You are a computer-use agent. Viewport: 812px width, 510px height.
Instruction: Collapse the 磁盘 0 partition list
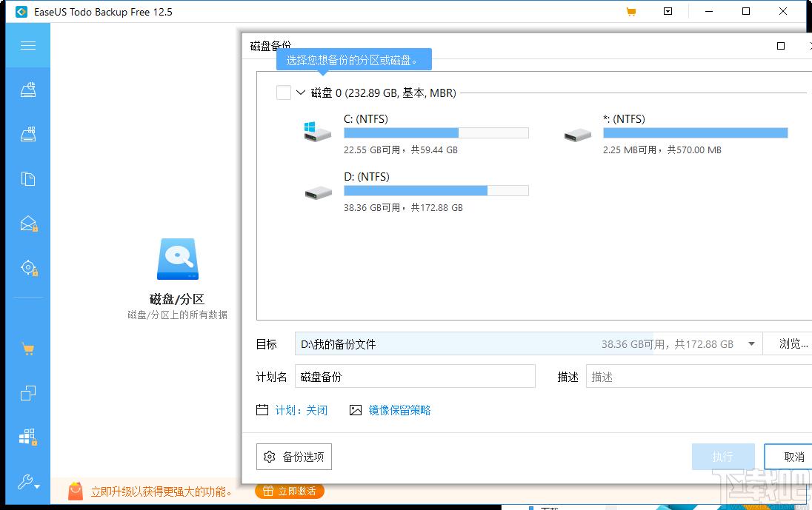click(x=301, y=93)
